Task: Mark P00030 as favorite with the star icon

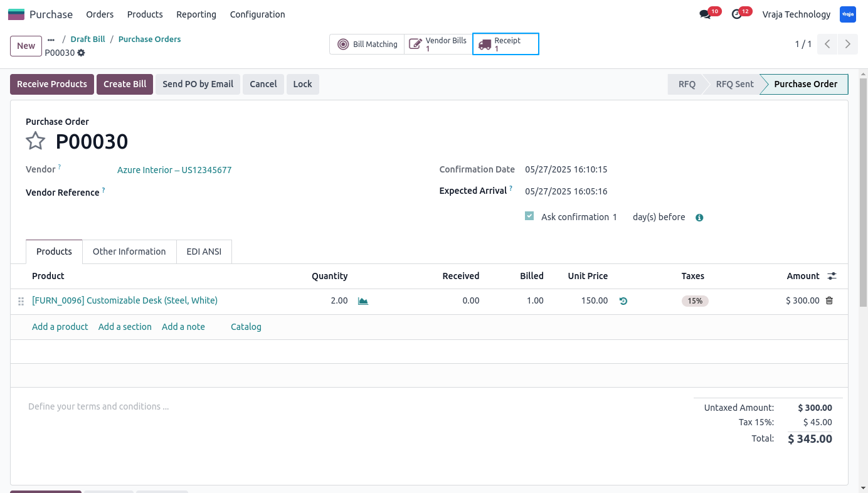Action: pyautogui.click(x=35, y=141)
